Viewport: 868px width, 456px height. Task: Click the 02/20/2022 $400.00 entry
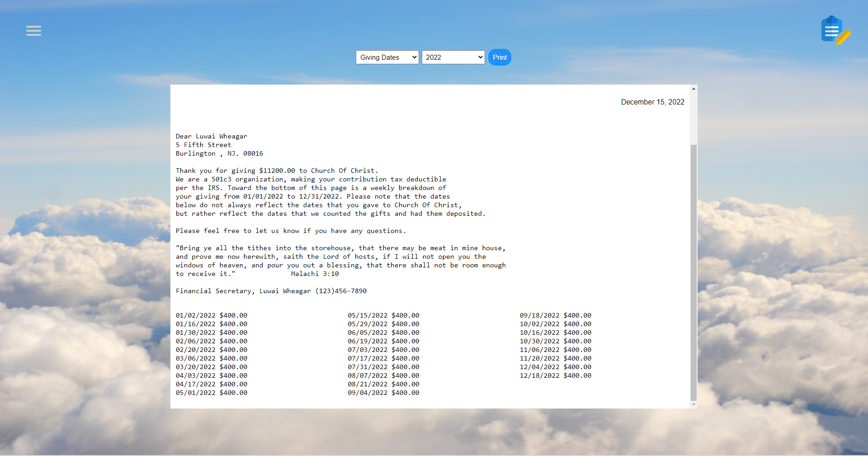click(212, 350)
